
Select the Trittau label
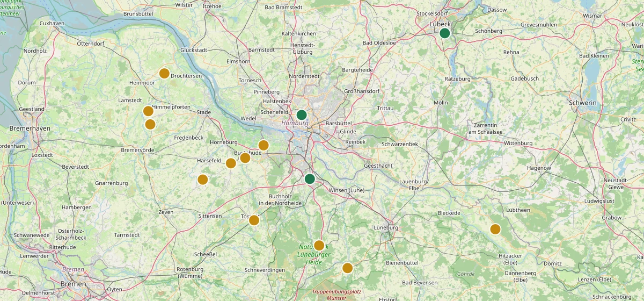coord(385,108)
